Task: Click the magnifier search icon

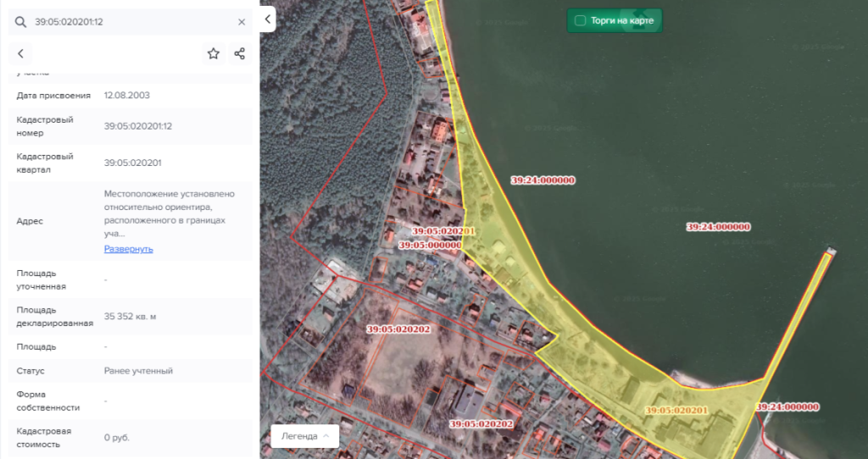Action: pos(21,22)
